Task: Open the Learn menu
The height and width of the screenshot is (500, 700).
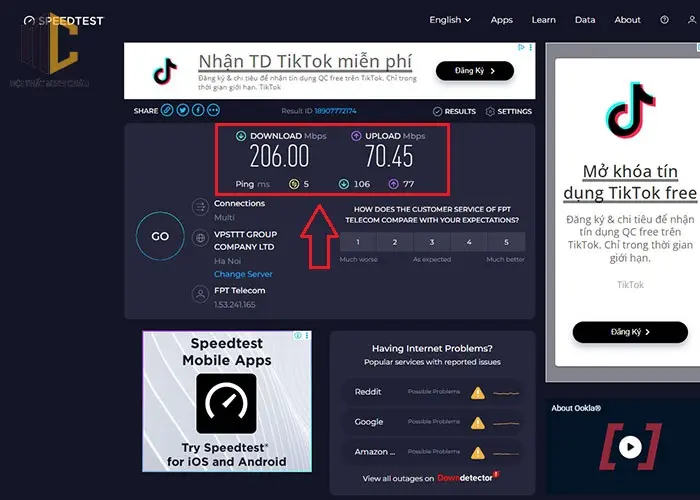Action: [x=543, y=20]
